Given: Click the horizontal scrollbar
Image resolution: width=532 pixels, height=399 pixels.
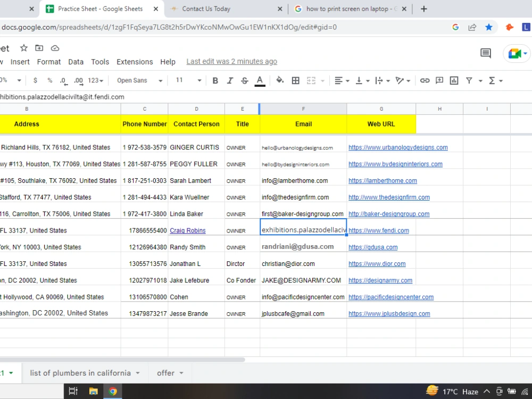Looking at the screenshot, I should pos(122,359).
